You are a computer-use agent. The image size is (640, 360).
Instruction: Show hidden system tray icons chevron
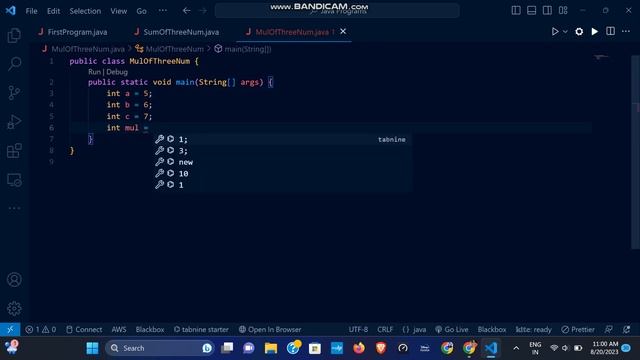click(516, 348)
